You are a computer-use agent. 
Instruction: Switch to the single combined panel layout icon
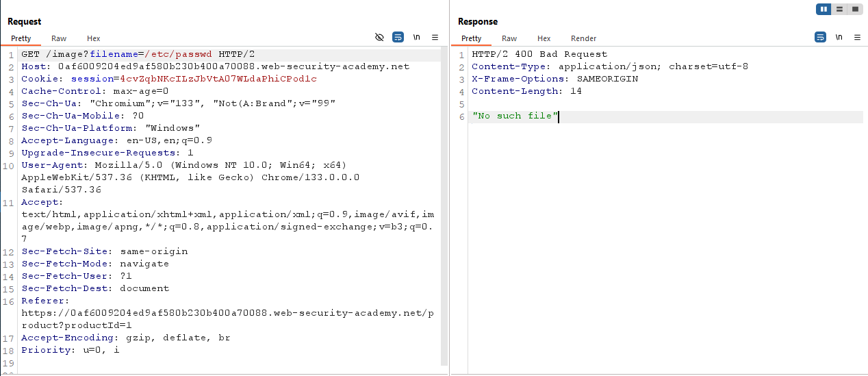(856, 9)
